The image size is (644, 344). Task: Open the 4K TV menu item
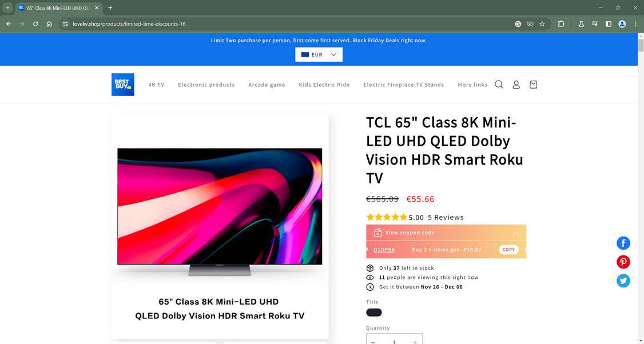[157, 85]
